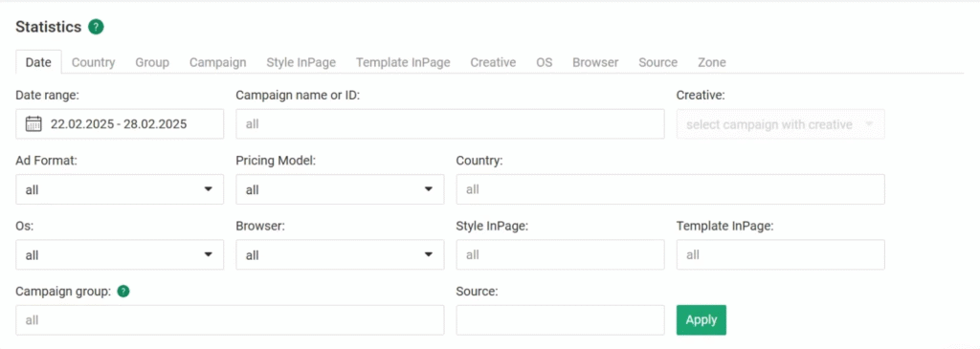Switch to the Country tab
The width and height of the screenshot is (980, 349).
[93, 62]
